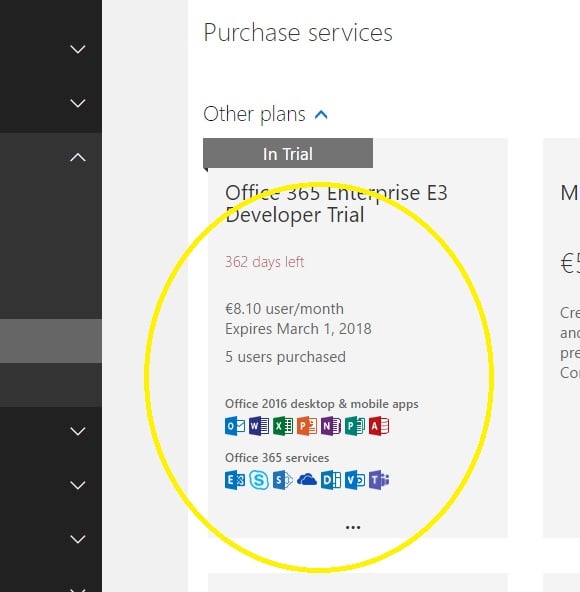Click the Skype for Business icon
Image resolution: width=580 pixels, height=592 pixels.
coord(259,480)
